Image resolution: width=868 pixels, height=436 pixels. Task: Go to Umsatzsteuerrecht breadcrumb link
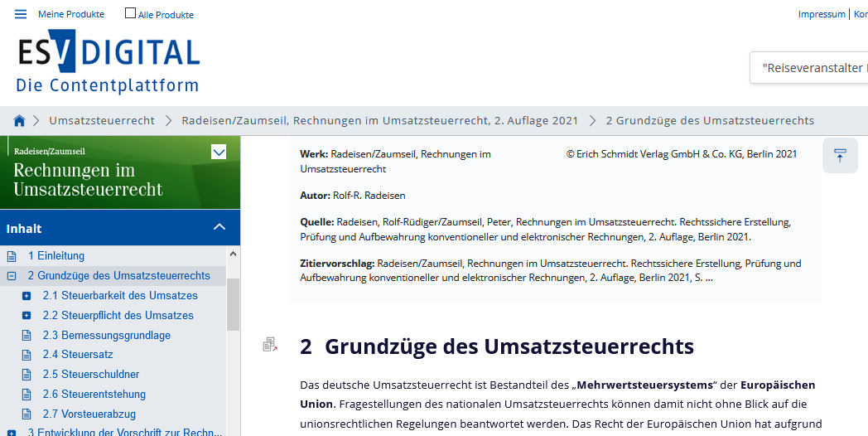tap(102, 120)
